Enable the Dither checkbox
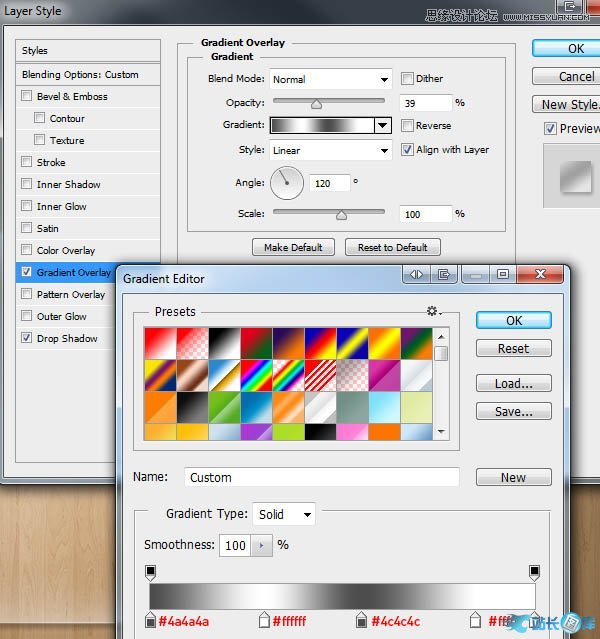This screenshot has height=639, width=600. tap(408, 79)
